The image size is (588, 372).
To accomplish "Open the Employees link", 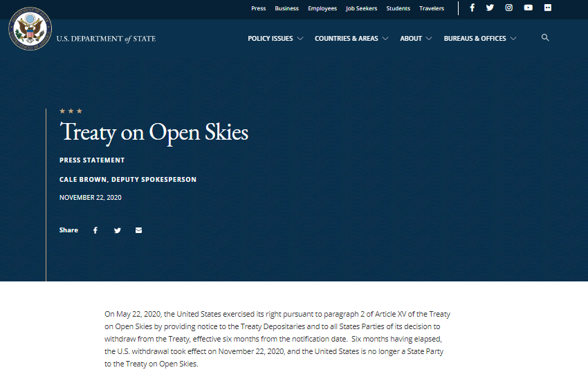I will (322, 8).
